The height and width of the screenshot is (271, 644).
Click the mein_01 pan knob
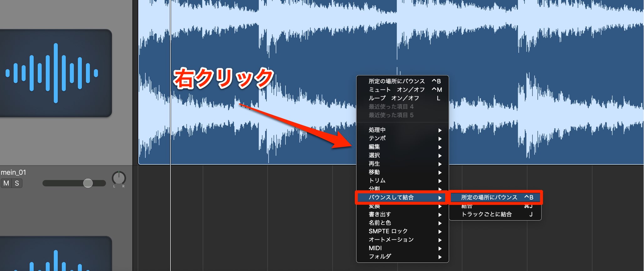point(119,178)
